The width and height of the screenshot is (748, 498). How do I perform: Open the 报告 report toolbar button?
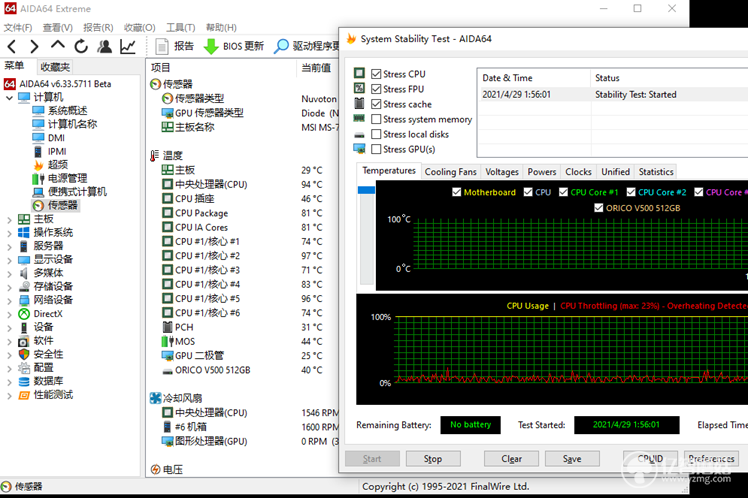click(x=175, y=46)
